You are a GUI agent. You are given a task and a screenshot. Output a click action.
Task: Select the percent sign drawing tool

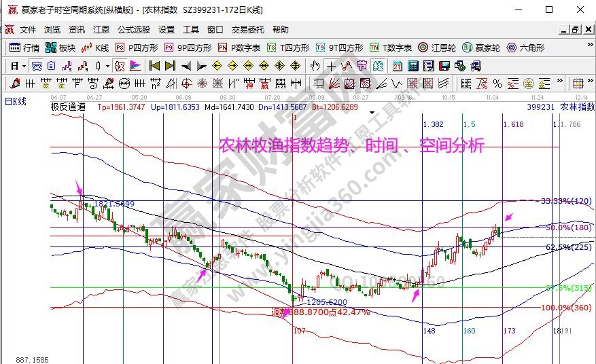[x=497, y=84]
